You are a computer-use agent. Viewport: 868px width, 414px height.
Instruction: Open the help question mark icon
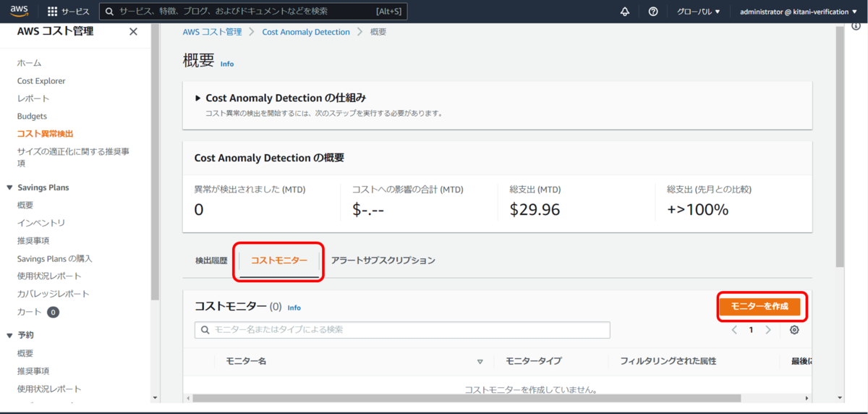click(x=653, y=12)
